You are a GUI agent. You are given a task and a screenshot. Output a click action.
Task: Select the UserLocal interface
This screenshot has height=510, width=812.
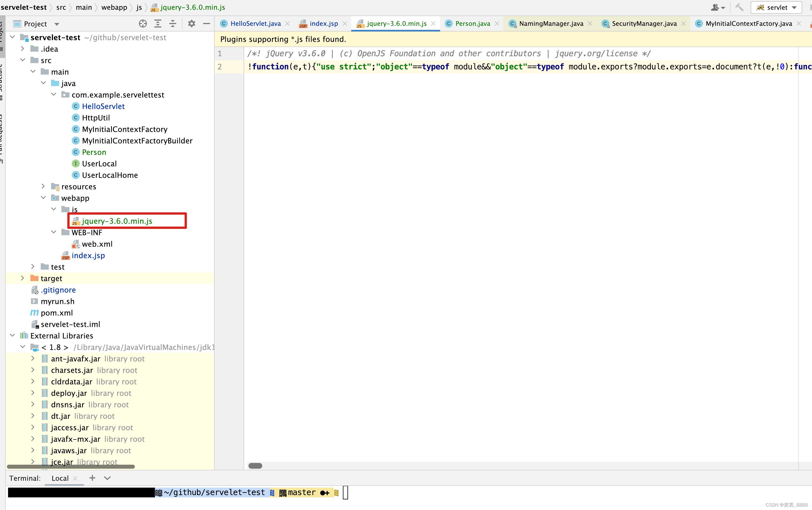coord(99,163)
